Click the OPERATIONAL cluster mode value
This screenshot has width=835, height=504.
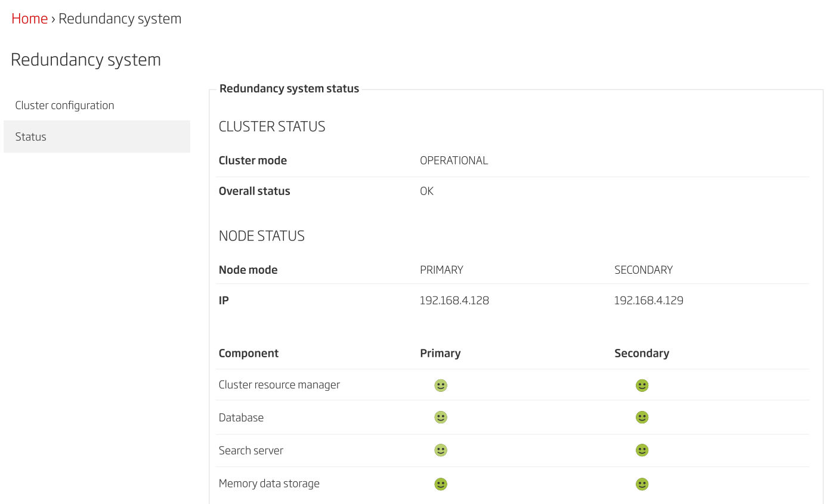click(x=454, y=160)
